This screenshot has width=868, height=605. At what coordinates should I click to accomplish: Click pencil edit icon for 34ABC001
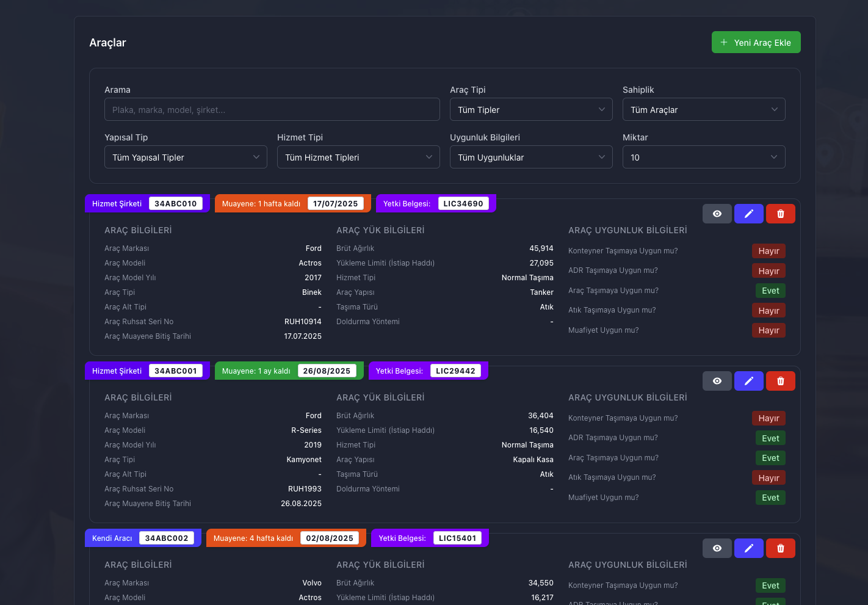(748, 381)
